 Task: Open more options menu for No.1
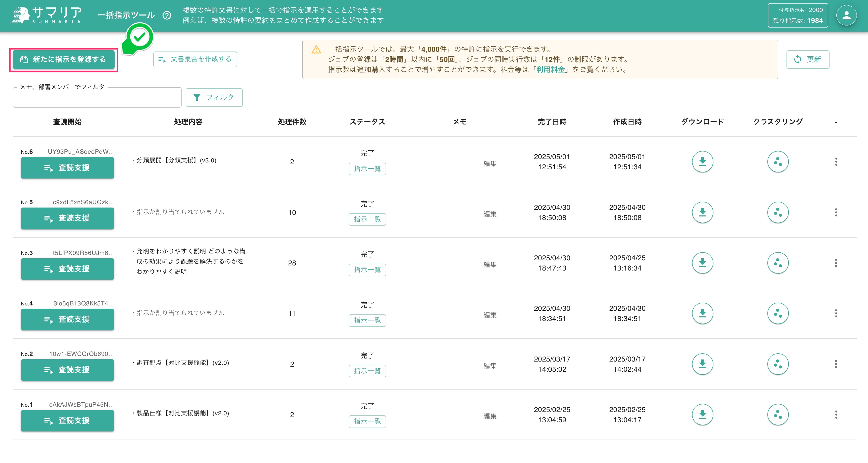(836, 415)
